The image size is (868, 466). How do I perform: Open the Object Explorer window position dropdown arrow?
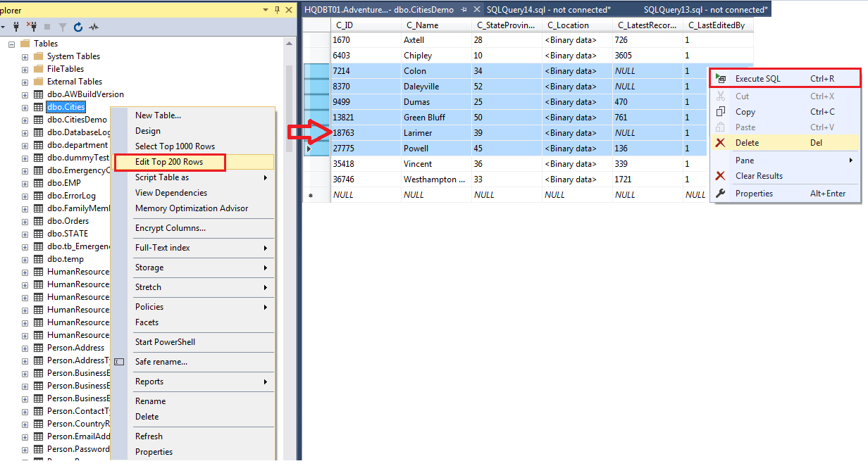coord(265,10)
